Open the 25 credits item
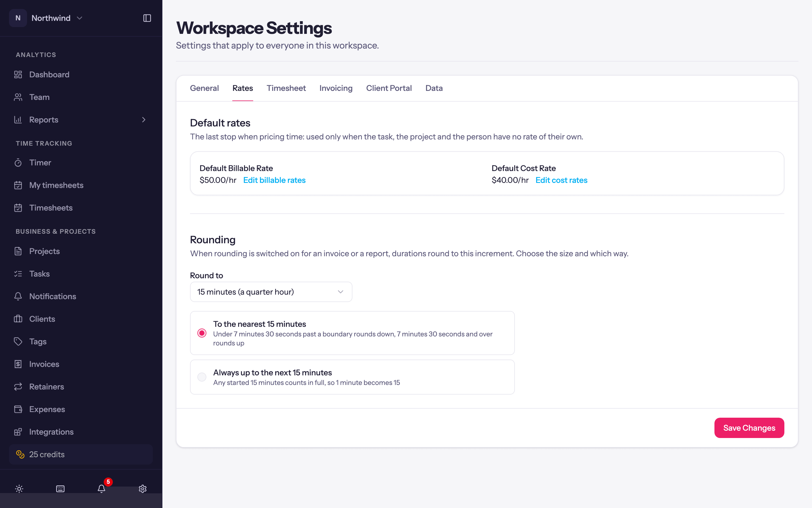The image size is (812, 508). click(81, 454)
